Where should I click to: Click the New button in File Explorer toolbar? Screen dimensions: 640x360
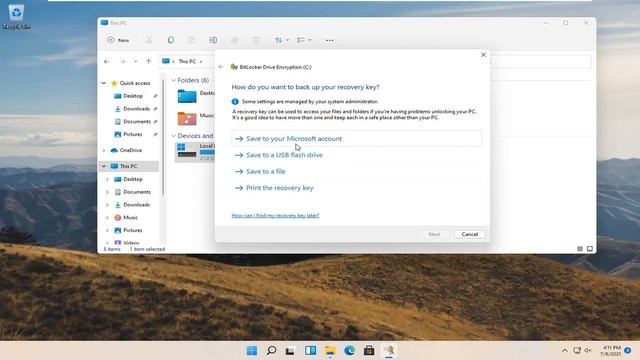tap(118, 40)
